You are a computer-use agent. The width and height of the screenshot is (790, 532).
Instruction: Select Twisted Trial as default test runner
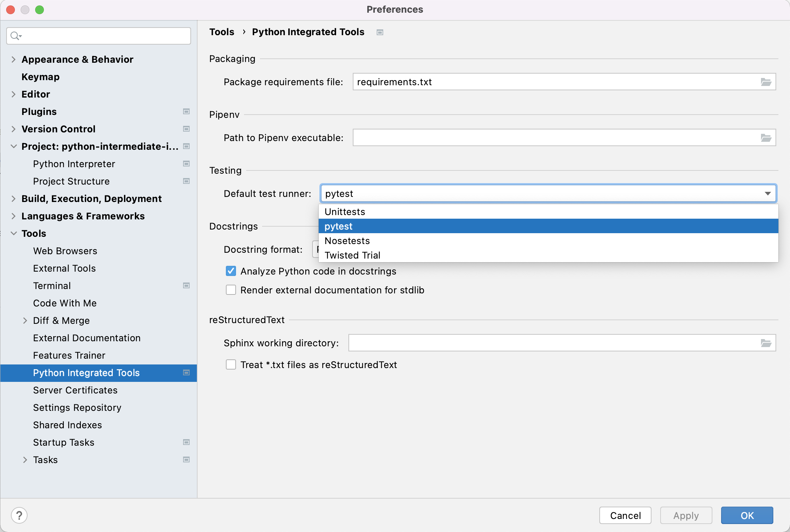pos(352,255)
